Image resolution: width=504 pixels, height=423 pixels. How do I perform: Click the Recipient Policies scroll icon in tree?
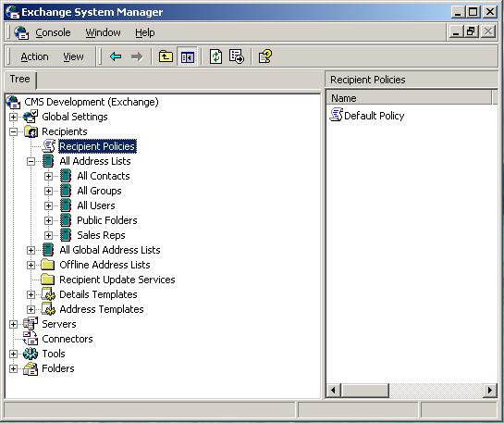[x=49, y=146]
